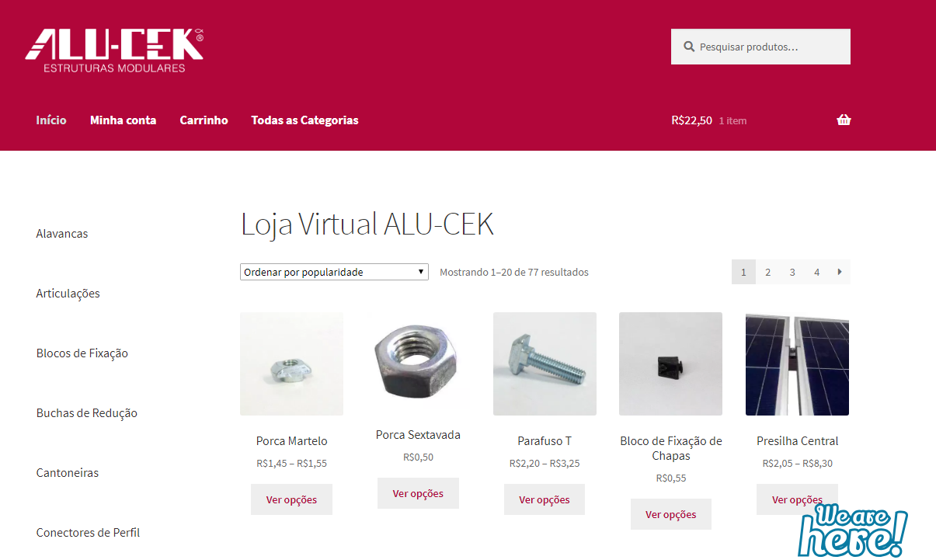This screenshot has height=560, width=936.
Task: Open the Ordenar por popularidade dropdown
Action: (x=334, y=272)
